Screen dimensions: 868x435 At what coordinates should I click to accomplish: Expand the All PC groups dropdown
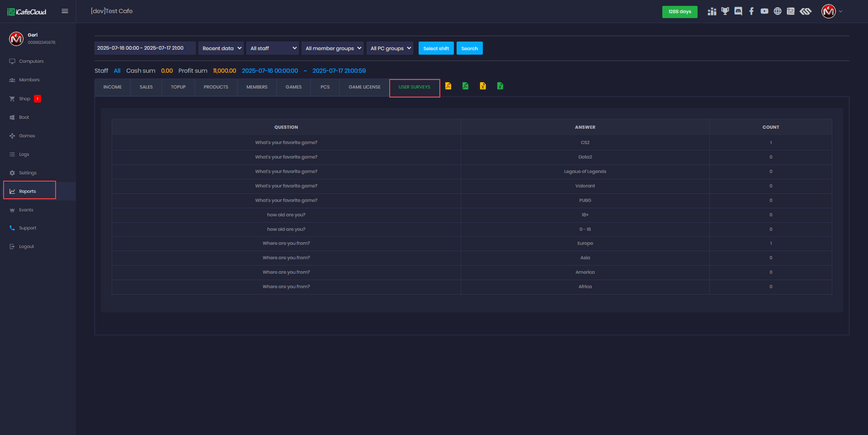point(390,48)
